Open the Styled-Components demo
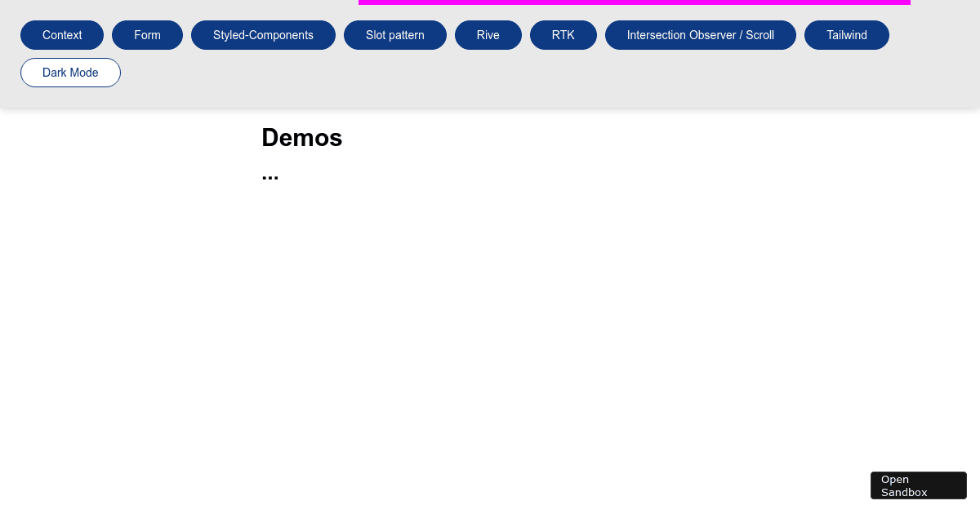The image size is (980, 514). [263, 35]
